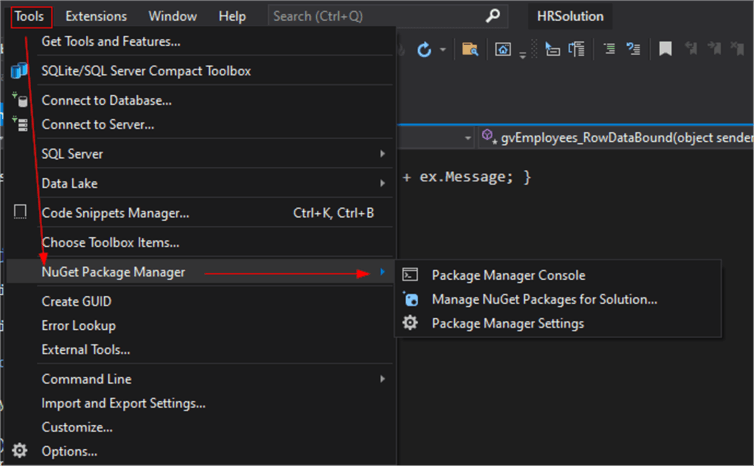Click the Connect to Database icon
This screenshot has width=754, height=466.
[19, 101]
